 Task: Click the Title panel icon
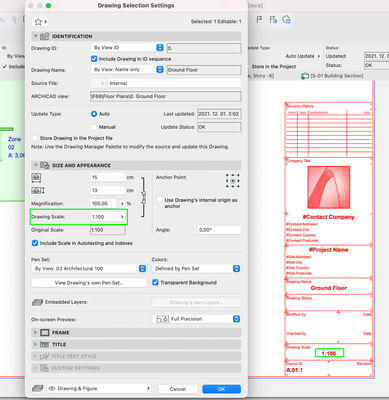pyautogui.click(x=45, y=344)
